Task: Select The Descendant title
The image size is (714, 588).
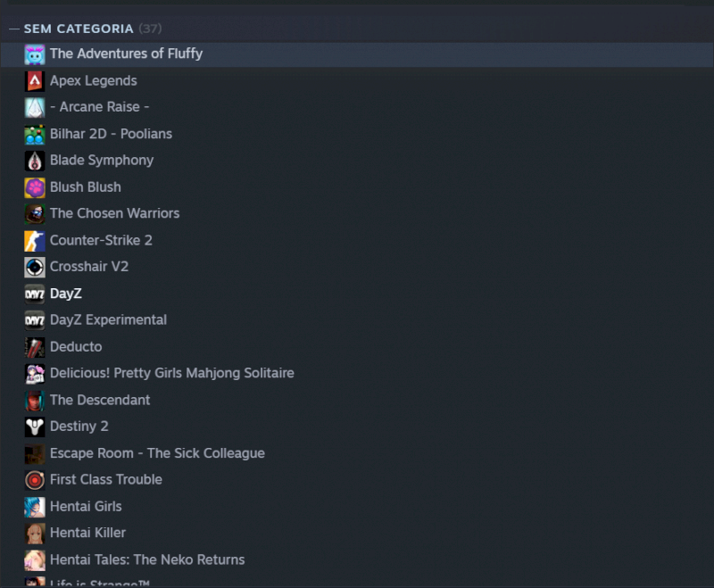Action: 100,400
